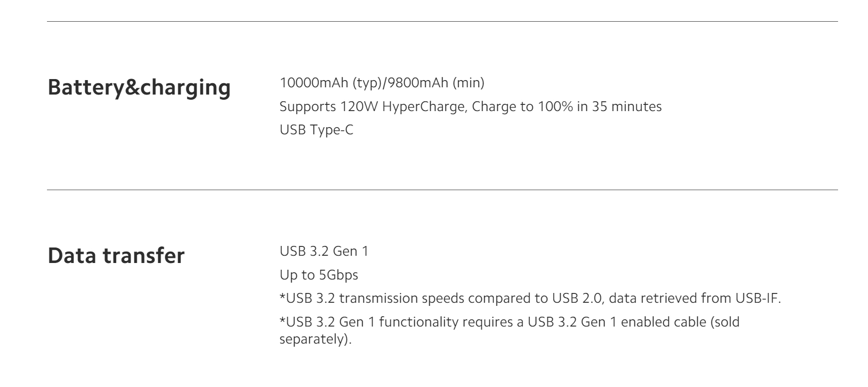Click the USB 3.2 Gen 1 functionality footnote
Viewport: 868px width, 387px height.
coord(509,331)
